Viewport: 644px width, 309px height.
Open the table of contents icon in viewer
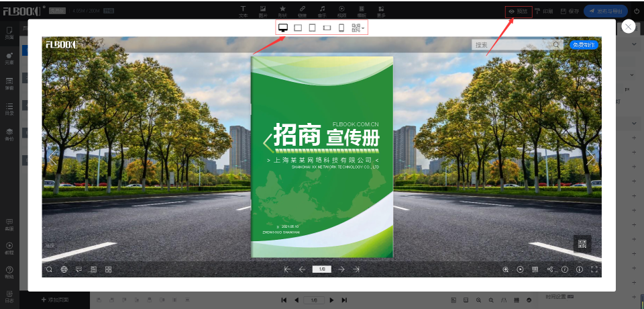click(94, 269)
